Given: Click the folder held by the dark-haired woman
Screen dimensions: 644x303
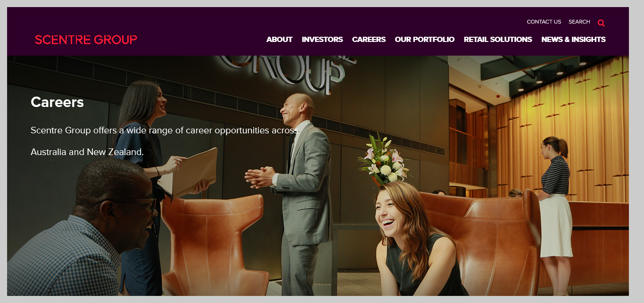Looking at the screenshot, I should tap(188, 173).
